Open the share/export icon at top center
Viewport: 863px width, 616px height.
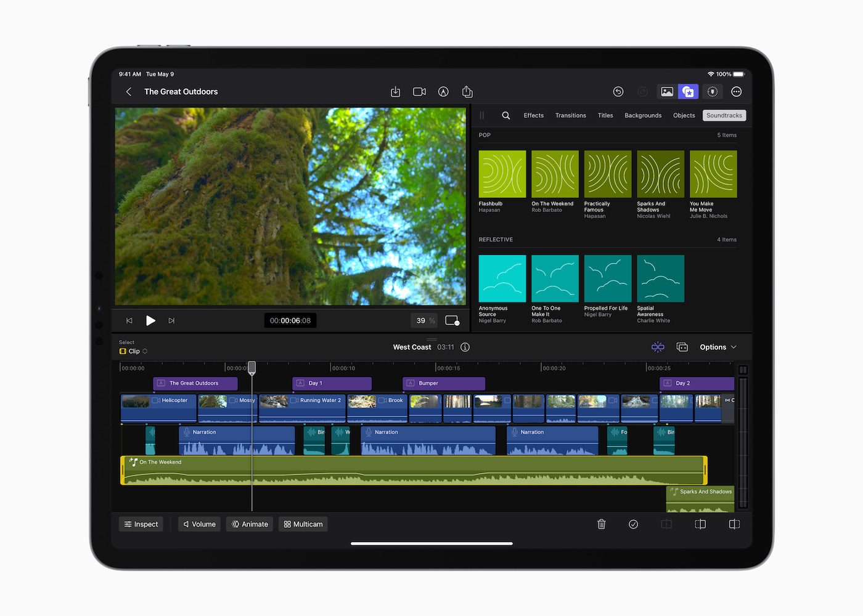(x=467, y=91)
